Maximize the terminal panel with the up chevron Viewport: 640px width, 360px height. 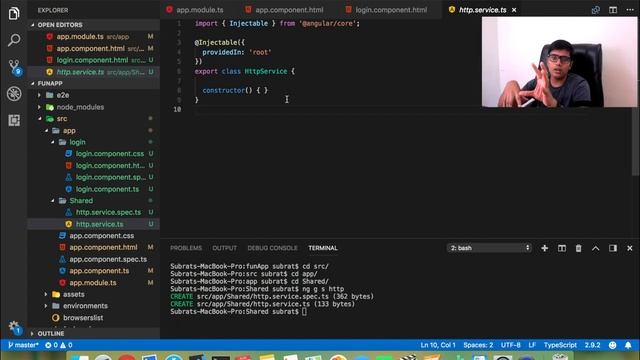click(x=596, y=248)
